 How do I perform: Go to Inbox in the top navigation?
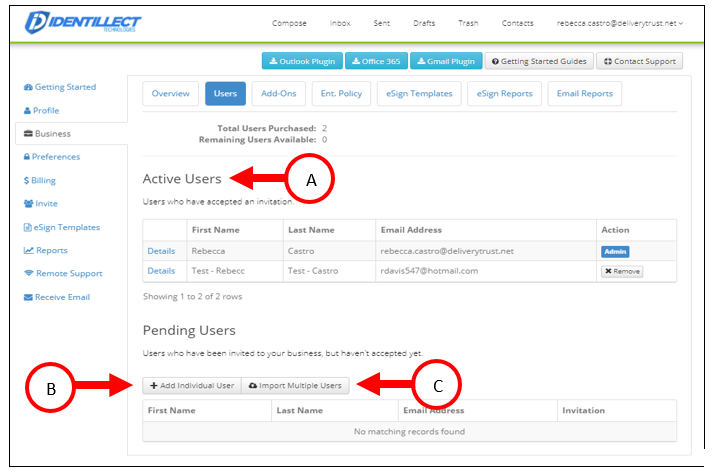pyautogui.click(x=340, y=23)
